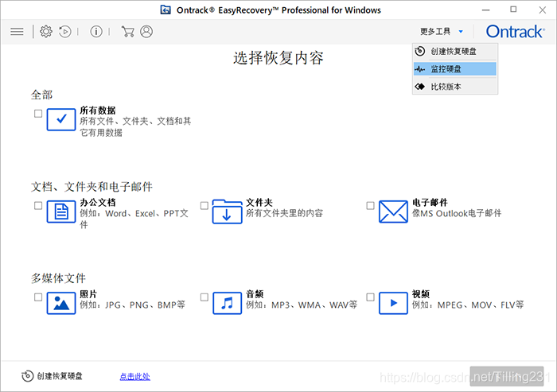This screenshot has height=392, width=557.
Task: Check the 电子邮件 checkbox
Action: 370,206
